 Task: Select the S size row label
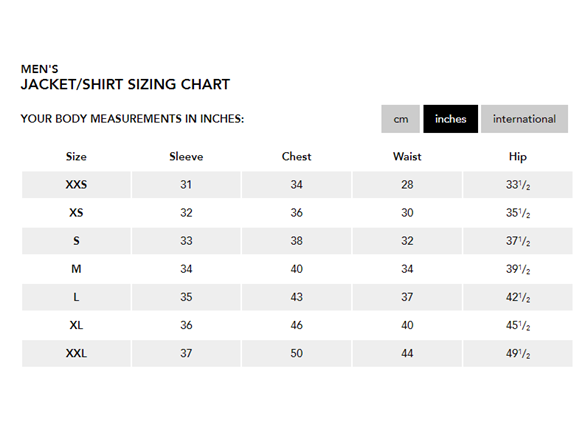[76, 241]
